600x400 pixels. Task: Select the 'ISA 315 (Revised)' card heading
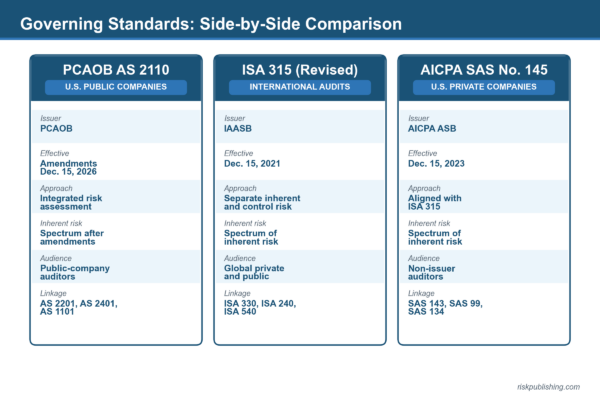(300, 70)
